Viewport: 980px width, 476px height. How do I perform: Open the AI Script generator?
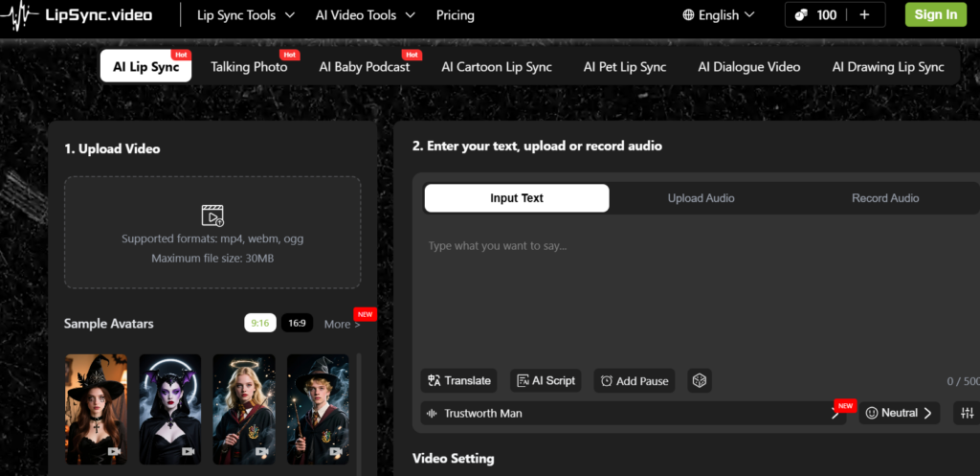coord(546,380)
